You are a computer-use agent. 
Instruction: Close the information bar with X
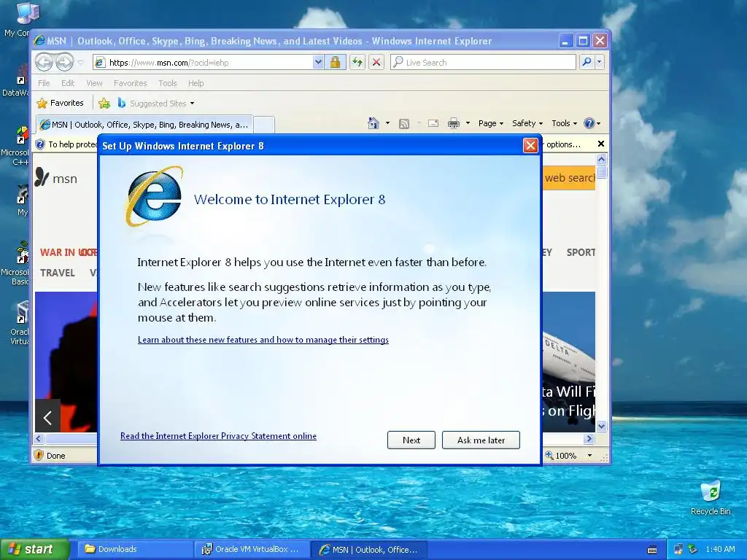tap(601, 144)
